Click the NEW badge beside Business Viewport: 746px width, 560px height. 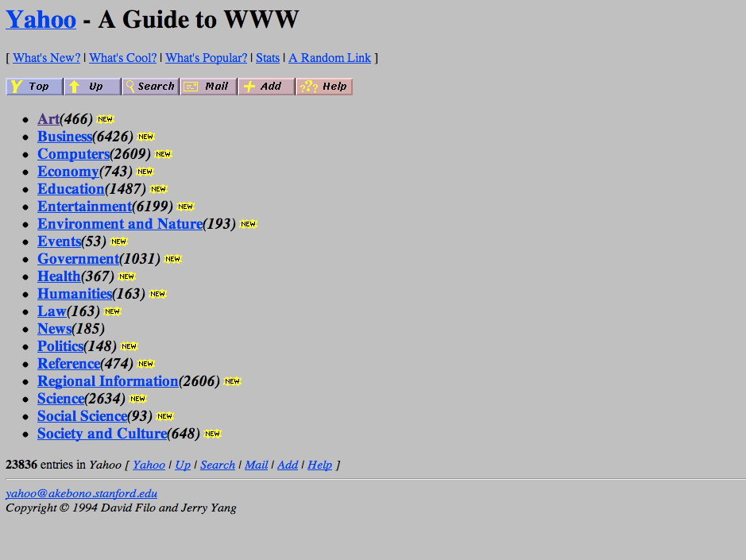[145, 137]
